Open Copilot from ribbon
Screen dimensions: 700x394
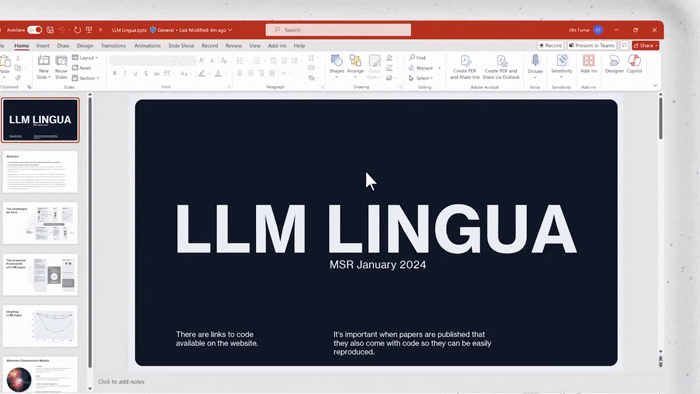point(634,64)
